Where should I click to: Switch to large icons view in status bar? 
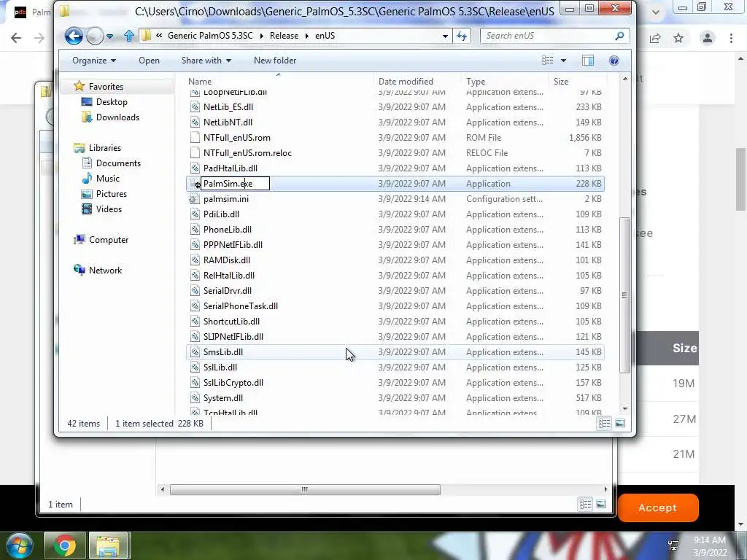pyautogui.click(x=620, y=423)
